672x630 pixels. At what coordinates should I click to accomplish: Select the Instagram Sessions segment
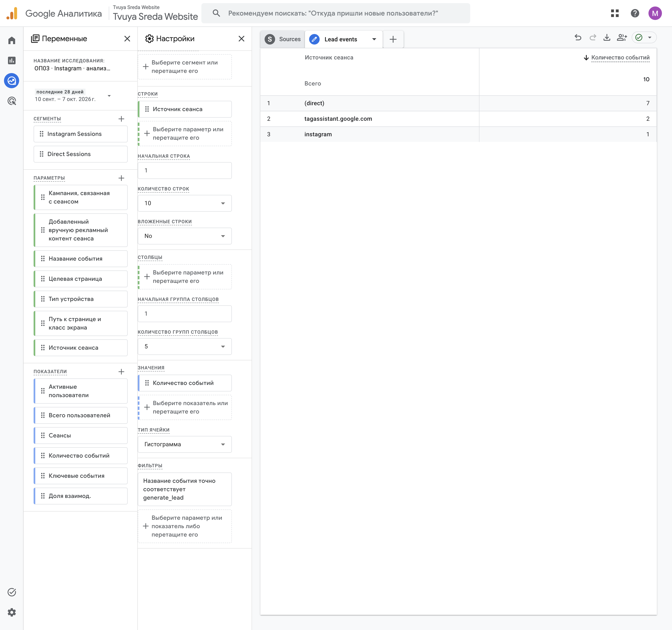pyautogui.click(x=80, y=134)
